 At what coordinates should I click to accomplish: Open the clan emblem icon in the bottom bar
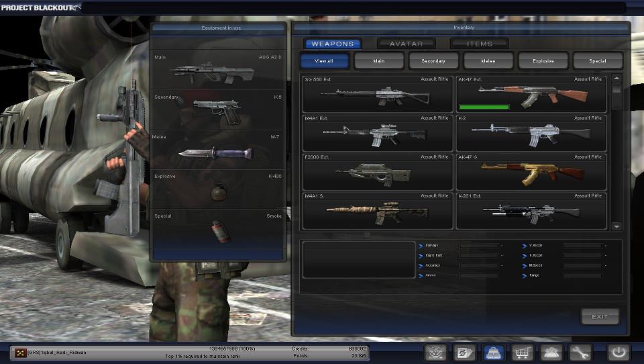[435, 353]
